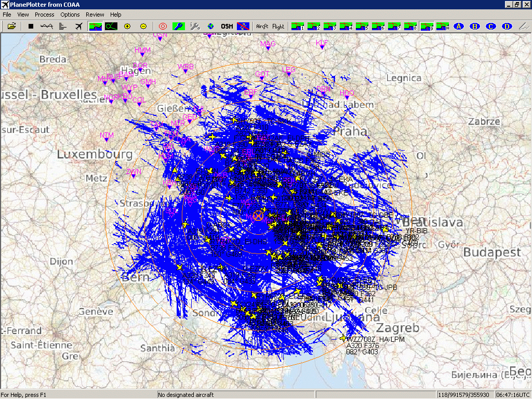
Task: Load saved chart preset 9
Action: (427, 26)
